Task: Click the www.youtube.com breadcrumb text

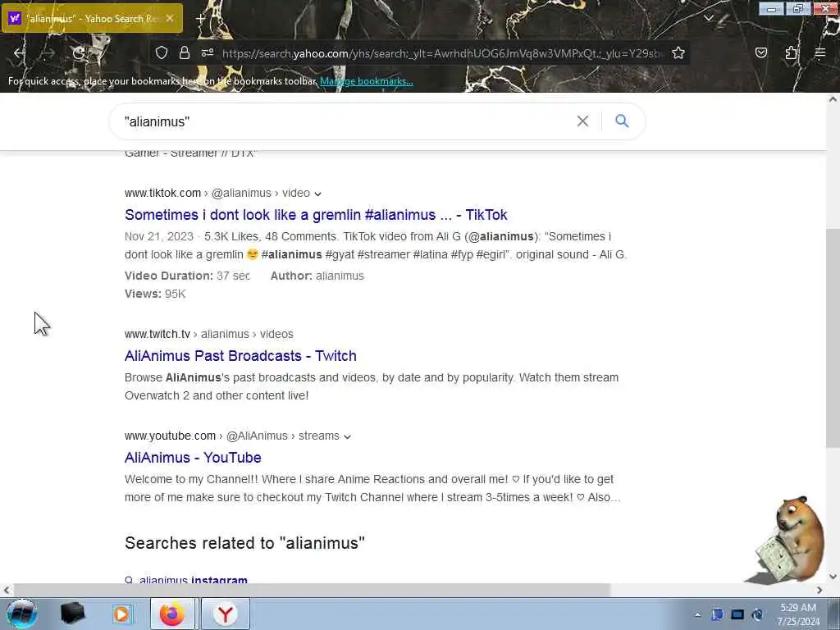Action: [x=171, y=436]
